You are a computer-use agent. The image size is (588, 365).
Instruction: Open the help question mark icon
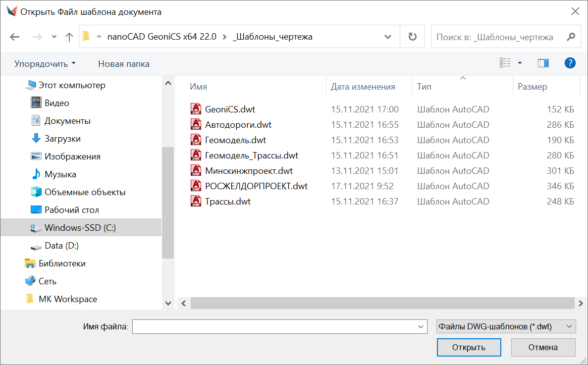coord(570,63)
